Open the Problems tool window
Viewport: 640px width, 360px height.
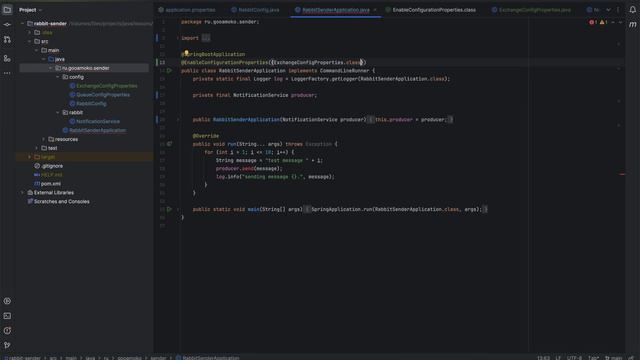[x=7, y=331]
